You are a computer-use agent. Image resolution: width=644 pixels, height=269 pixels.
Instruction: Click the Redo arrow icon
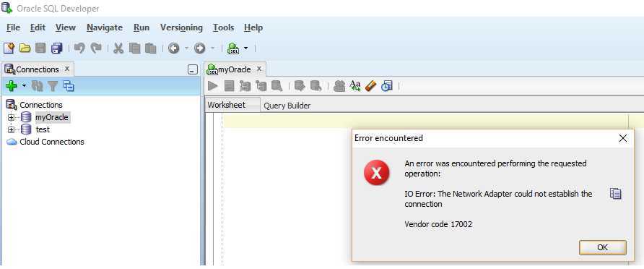96,48
